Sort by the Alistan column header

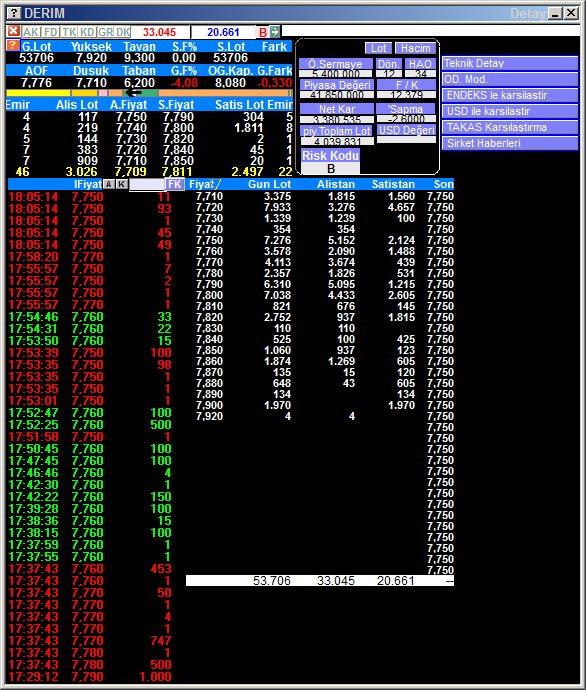pos(336,184)
